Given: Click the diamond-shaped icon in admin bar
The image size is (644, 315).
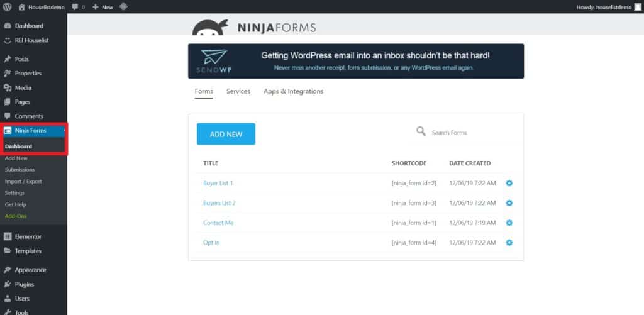Looking at the screenshot, I should (123, 6).
